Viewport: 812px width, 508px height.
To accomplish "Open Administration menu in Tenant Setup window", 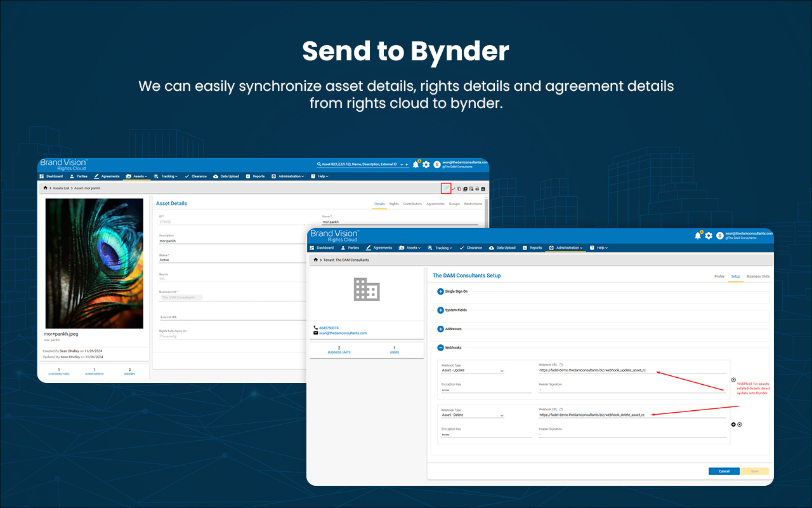I will (x=566, y=248).
